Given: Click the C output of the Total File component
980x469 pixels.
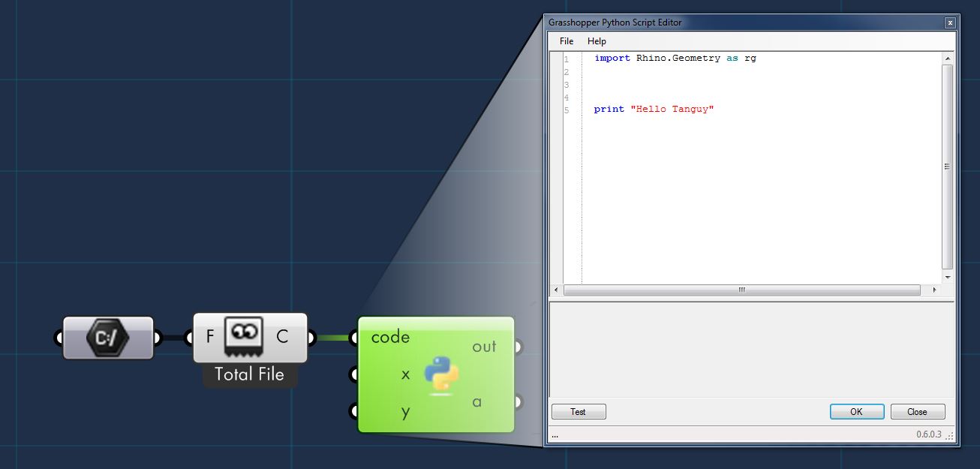Looking at the screenshot, I should click(x=282, y=337).
